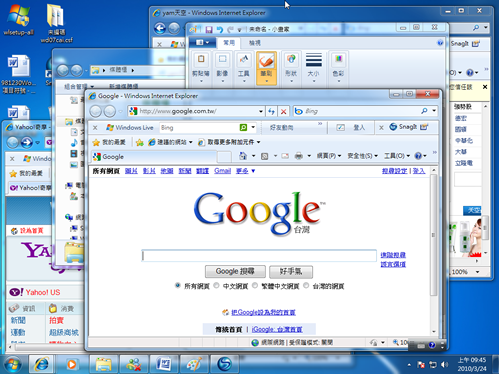Select the Brushes tool in Paint ribbon
Image resolution: width=499 pixels, height=374 pixels.
[266, 68]
